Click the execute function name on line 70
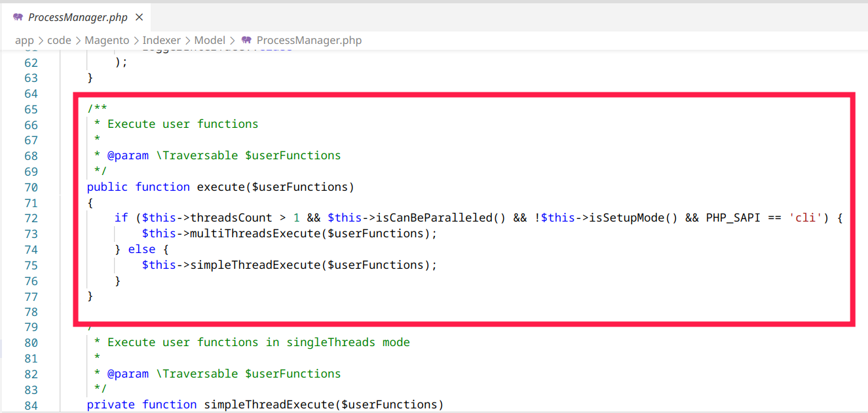This screenshot has width=868, height=413. click(x=221, y=187)
